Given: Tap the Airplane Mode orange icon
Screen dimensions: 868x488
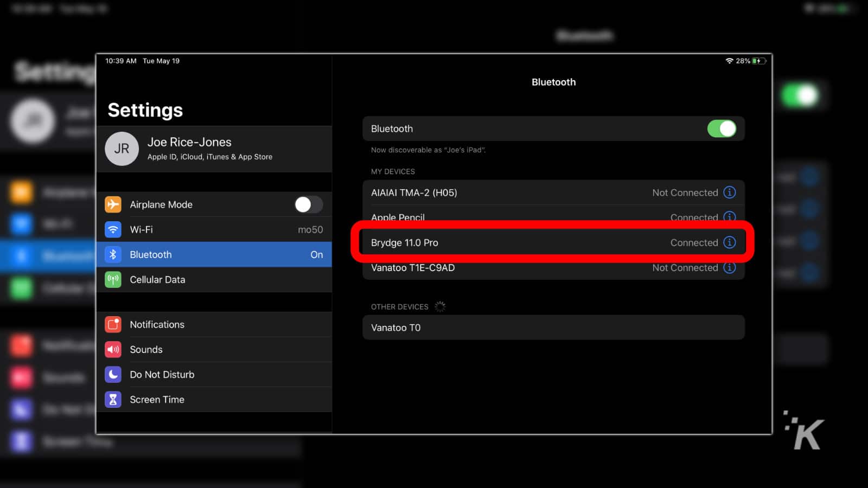Looking at the screenshot, I should pyautogui.click(x=113, y=204).
